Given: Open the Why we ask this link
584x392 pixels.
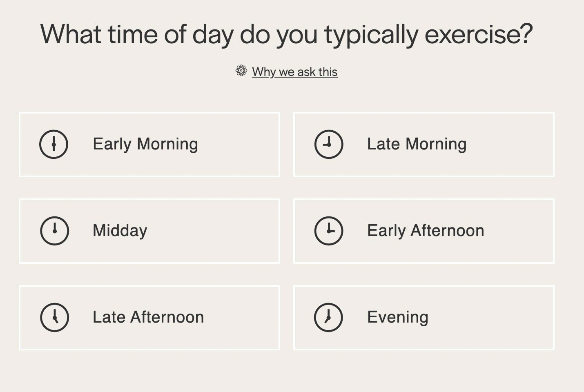Looking at the screenshot, I should 294,72.
